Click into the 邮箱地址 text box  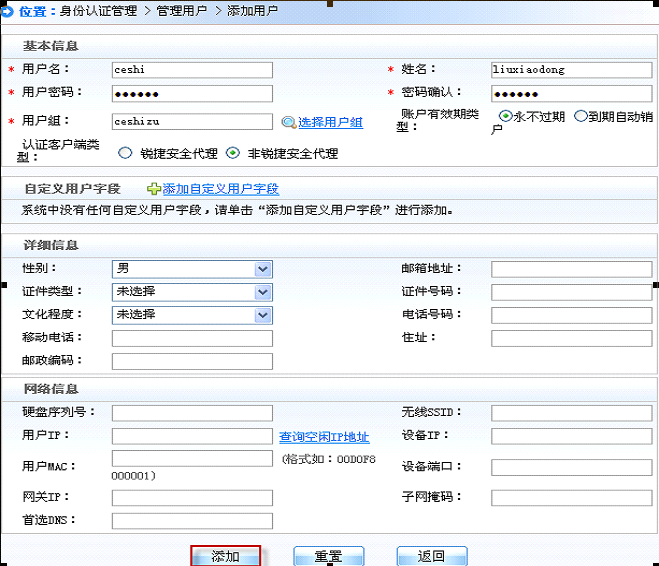571,269
